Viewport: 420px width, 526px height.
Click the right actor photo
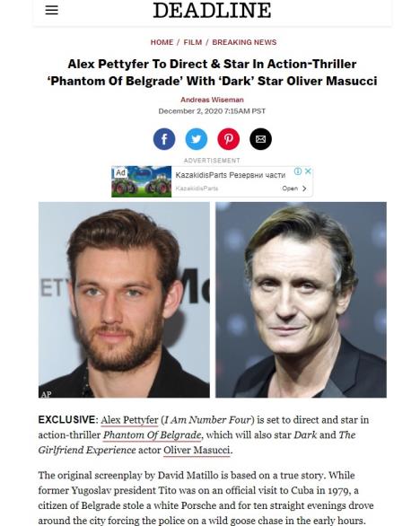point(301,300)
